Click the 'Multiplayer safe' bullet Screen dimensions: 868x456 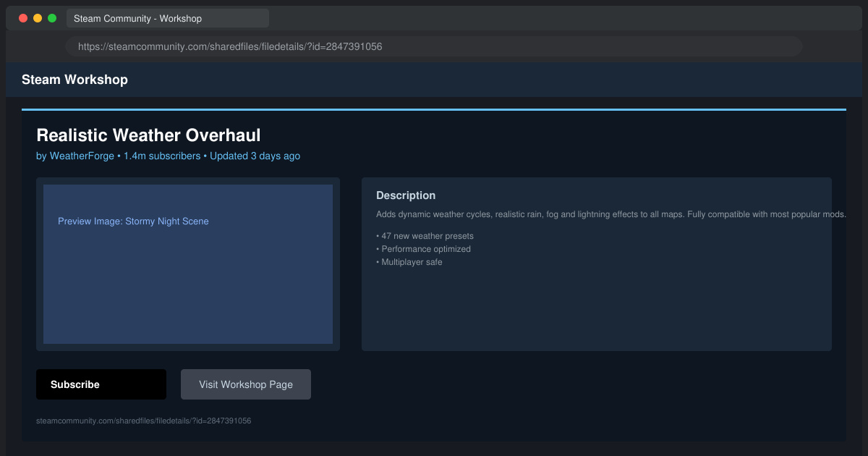click(409, 262)
